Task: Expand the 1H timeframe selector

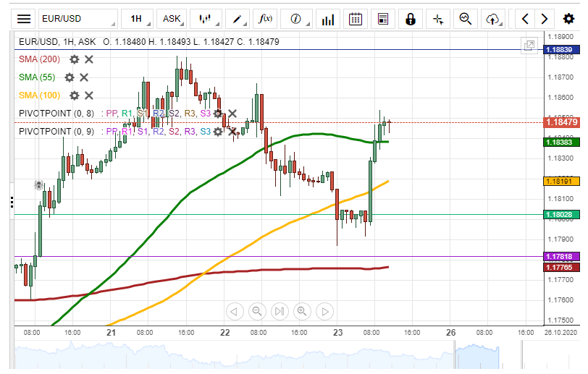Action: point(138,19)
